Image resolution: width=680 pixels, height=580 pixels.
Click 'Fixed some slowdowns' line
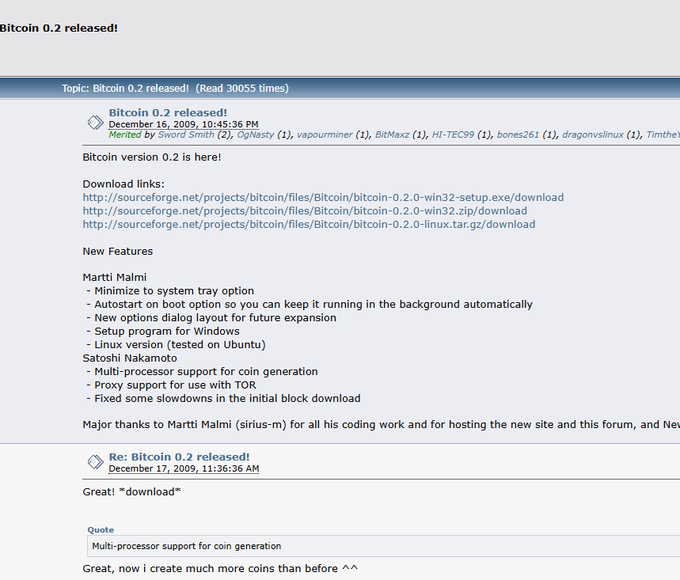click(223, 398)
